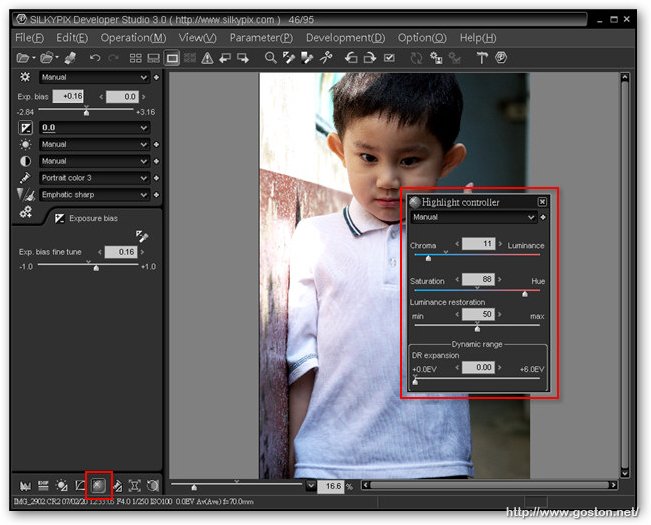The width and height of the screenshot is (651, 525).
Task: Click the exposure bias eyedropper tool
Action: tap(141, 236)
